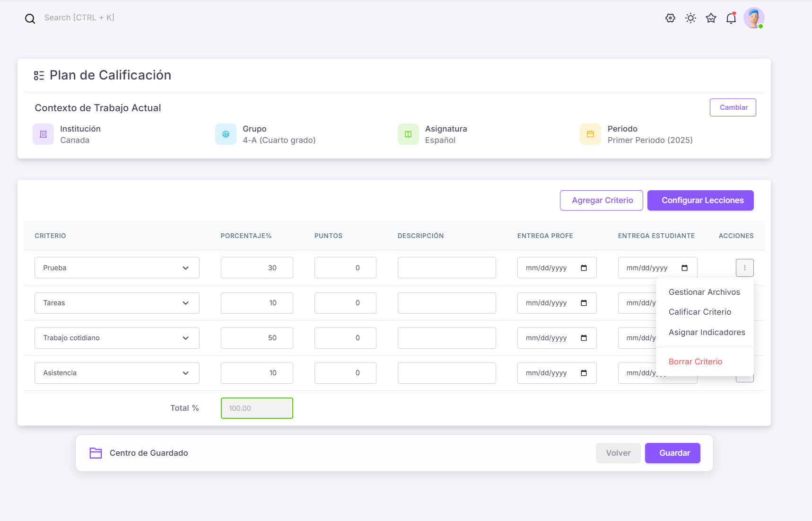
Task: Click the Prueba row actions three-dot button
Action: [744, 268]
